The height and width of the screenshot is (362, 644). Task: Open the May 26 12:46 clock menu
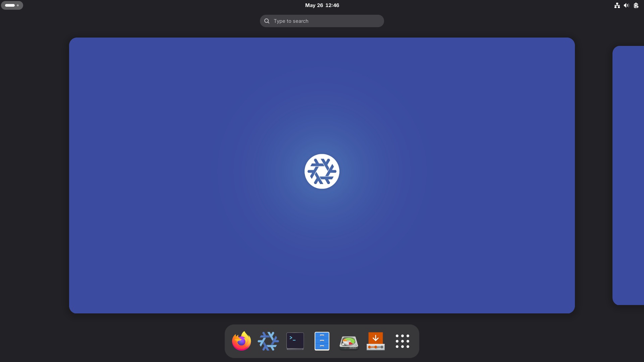pyautogui.click(x=322, y=5)
